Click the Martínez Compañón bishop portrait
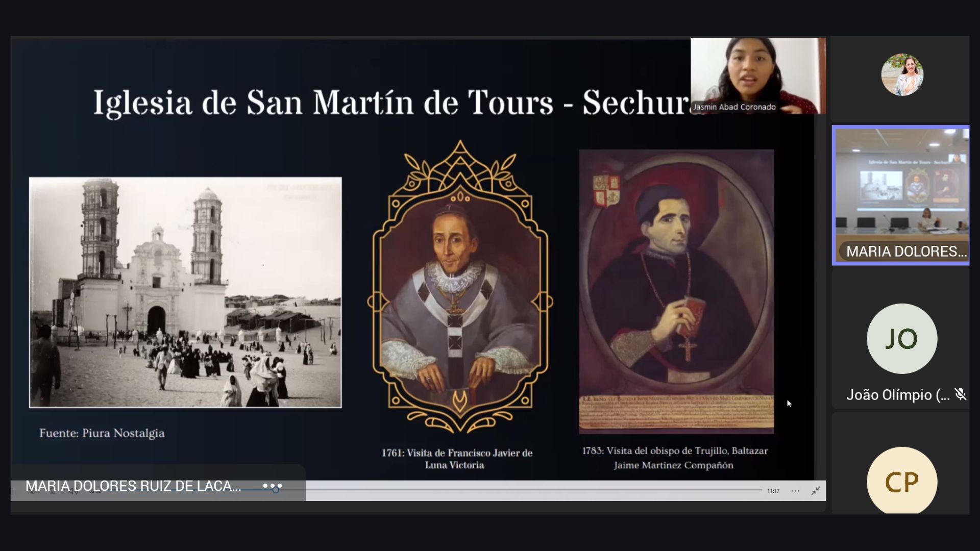The width and height of the screenshot is (980, 551). 676,291
